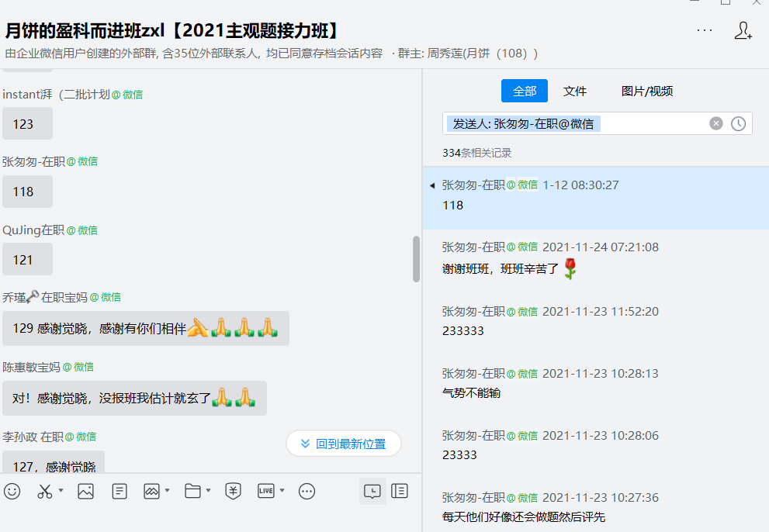Switch to the 图片/视频 tab
Image resolution: width=769 pixels, height=532 pixels.
coord(647,91)
